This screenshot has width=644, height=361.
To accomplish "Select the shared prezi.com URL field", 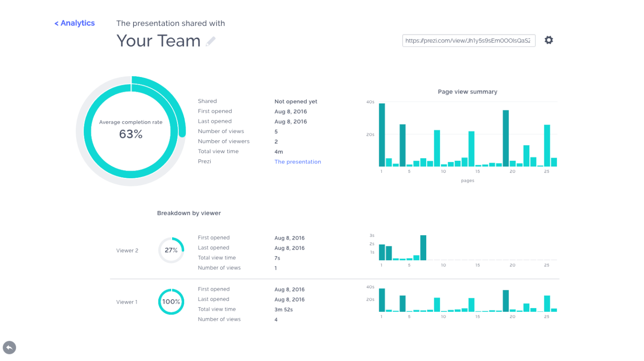I will (469, 41).
